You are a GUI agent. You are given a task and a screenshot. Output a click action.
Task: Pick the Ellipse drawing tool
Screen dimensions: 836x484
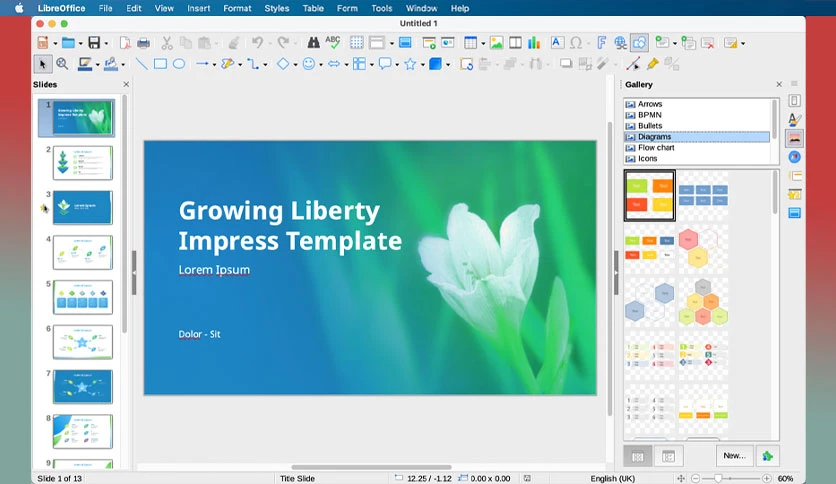(179, 64)
